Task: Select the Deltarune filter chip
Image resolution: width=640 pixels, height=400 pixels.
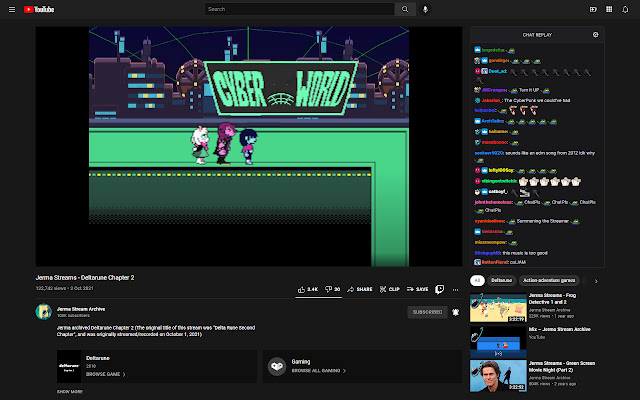Action: 502,280
